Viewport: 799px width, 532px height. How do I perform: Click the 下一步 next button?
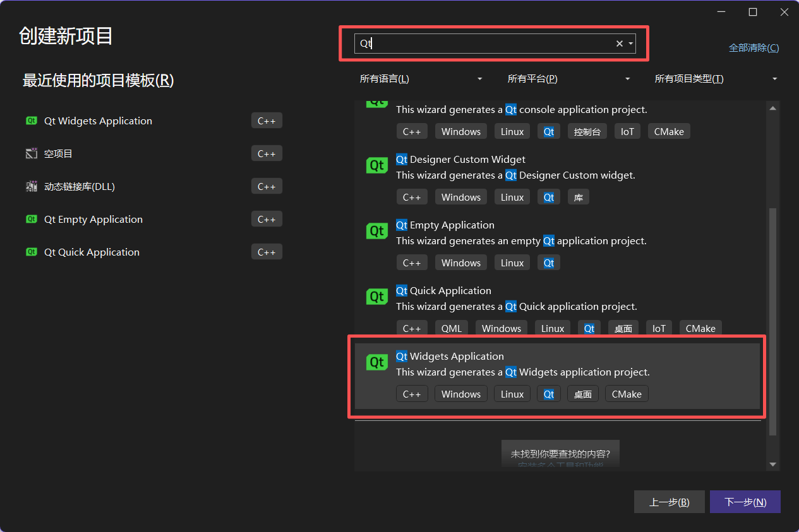pos(745,502)
